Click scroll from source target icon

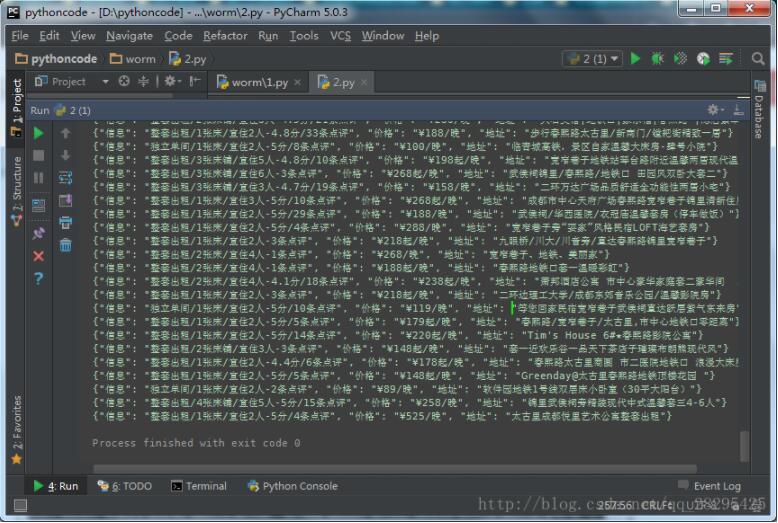(x=124, y=81)
